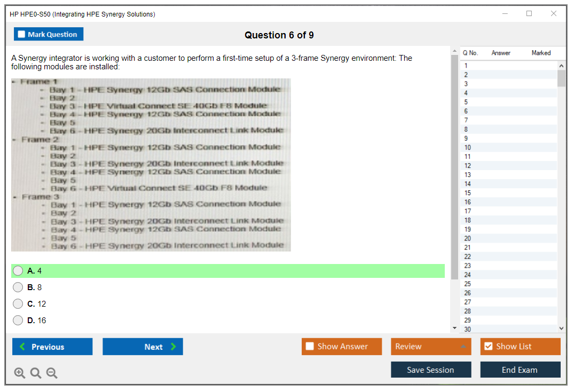Click the zoom in magnifier icon
This screenshot has width=574, height=392.
coord(19,373)
